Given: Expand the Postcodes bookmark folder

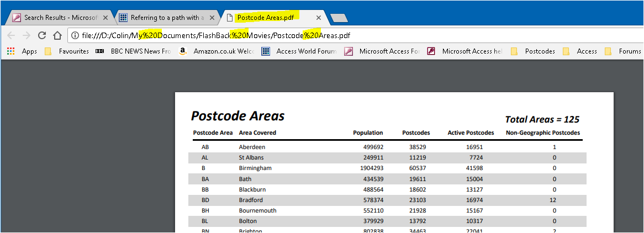Looking at the screenshot, I should point(532,51).
